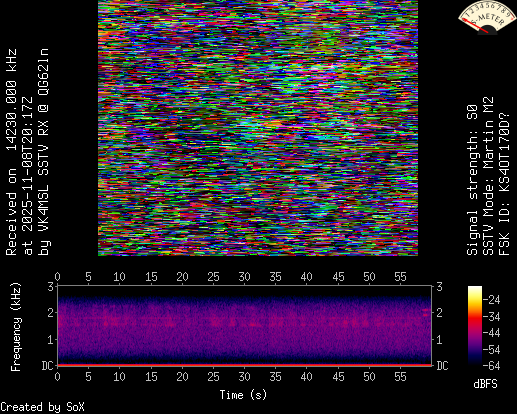517x414 pixels.
Task: Click the "3" kHz label on the left axis
Action: [x=51, y=286]
